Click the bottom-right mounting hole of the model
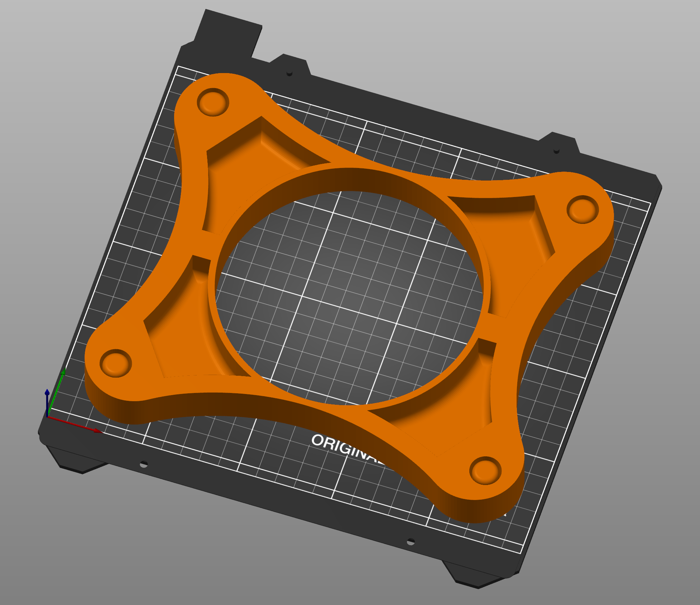 coord(485,471)
